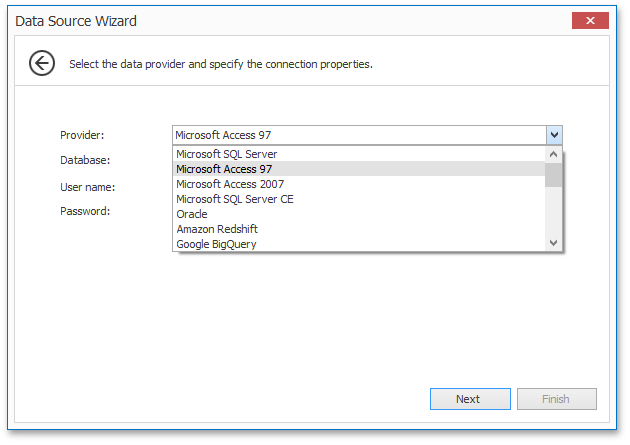Viewport: 630px width, 445px height.
Task: Click the Password: label
Action: [x=85, y=211]
